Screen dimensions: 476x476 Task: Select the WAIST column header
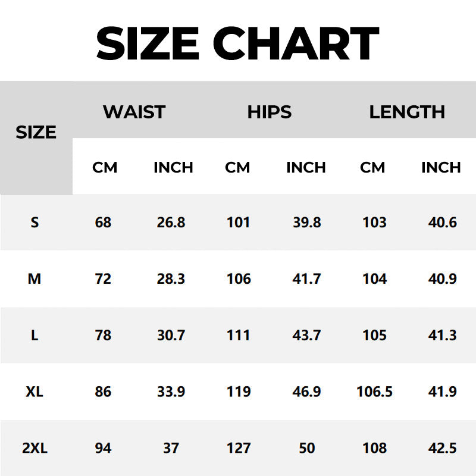[134, 112]
